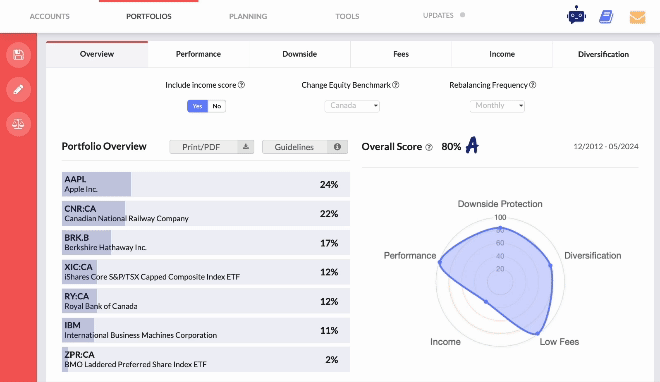
Task: Click the blue book guide icon
Action: pyautogui.click(x=606, y=17)
